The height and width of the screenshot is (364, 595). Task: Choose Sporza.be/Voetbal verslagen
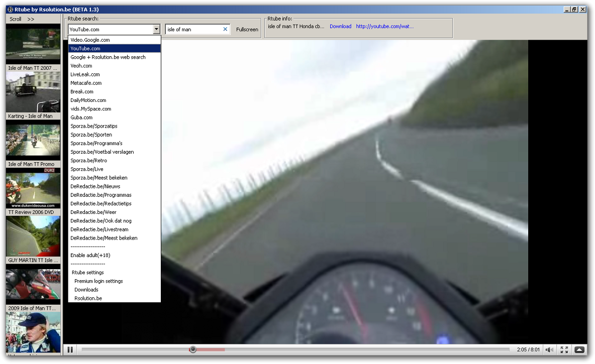(x=114, y=152)
